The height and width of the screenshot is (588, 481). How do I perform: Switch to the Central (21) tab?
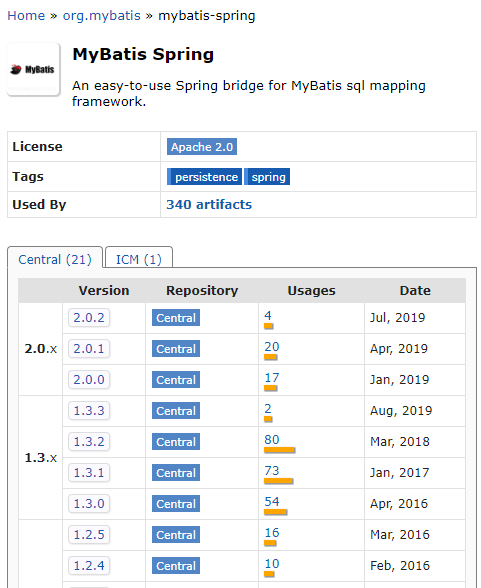55,259
